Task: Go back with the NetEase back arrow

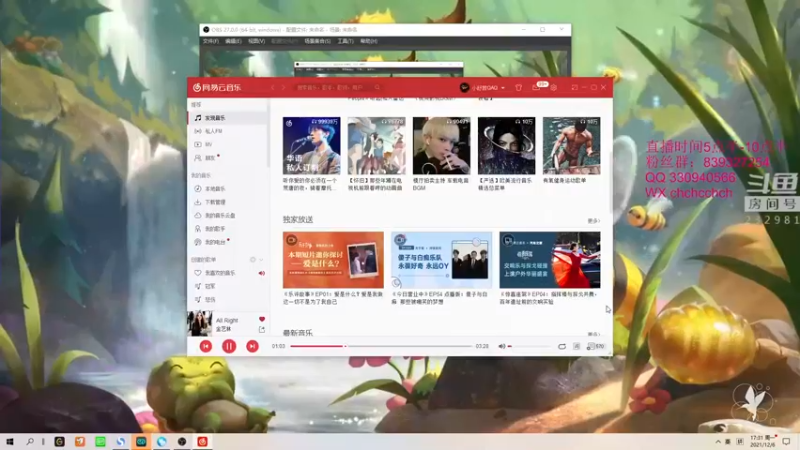Action: pos(273,88)
